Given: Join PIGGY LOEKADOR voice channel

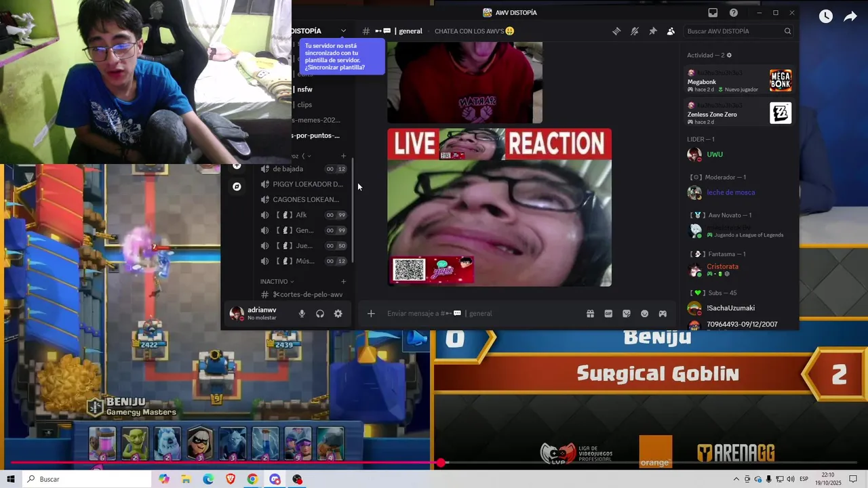Looking at the screenshot, I should pos(304,184).
